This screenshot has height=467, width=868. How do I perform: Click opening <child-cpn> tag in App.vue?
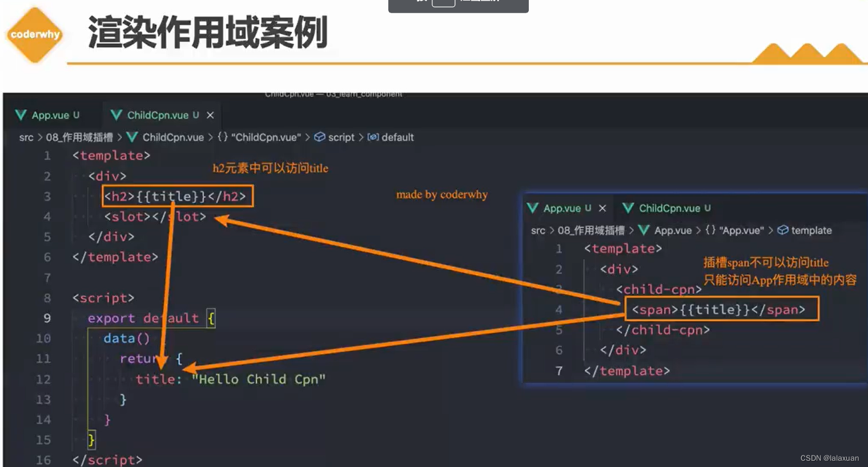tap(659, 289)
